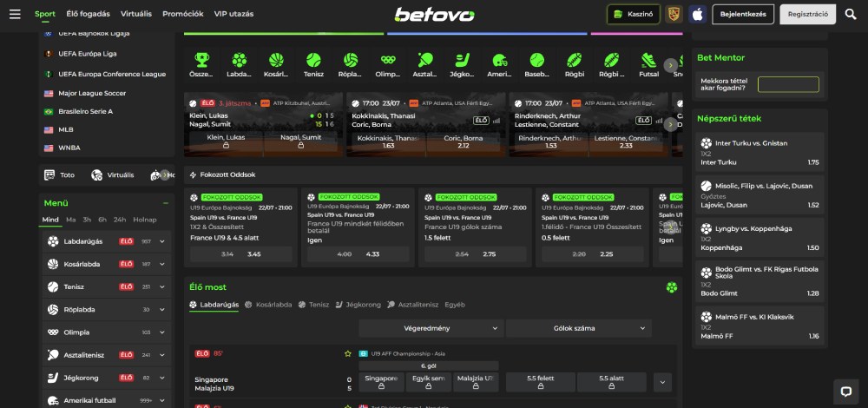Open the Promóciók menu item

pyautogui.click(x=182, y=14)
